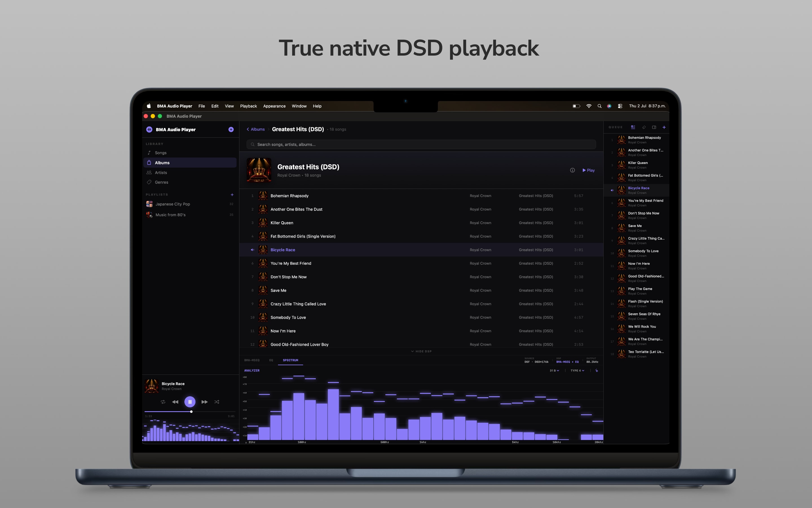
Task: Open the Window menu
Action: click(x=299, y=106)
